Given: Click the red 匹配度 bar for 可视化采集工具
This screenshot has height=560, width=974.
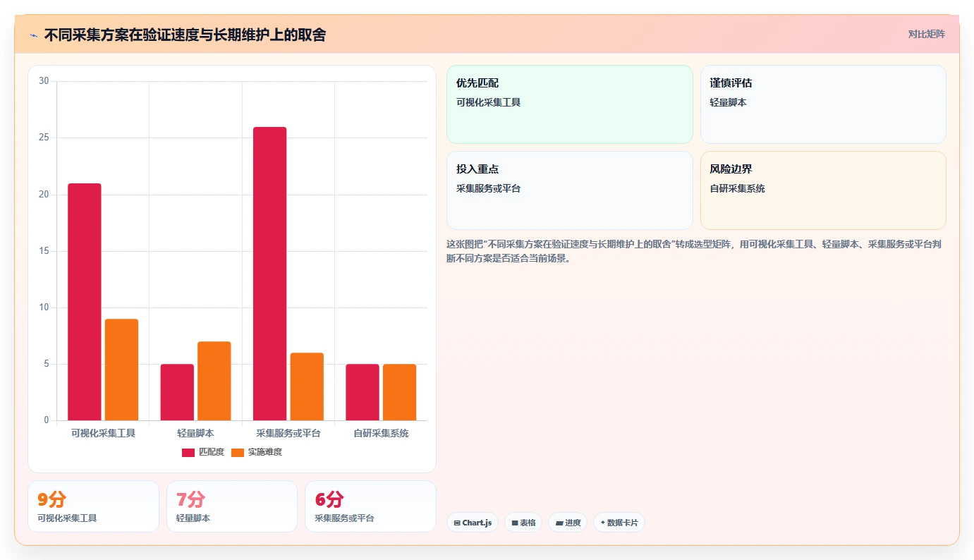Looking at the screenshot, I should coord(85,302).
